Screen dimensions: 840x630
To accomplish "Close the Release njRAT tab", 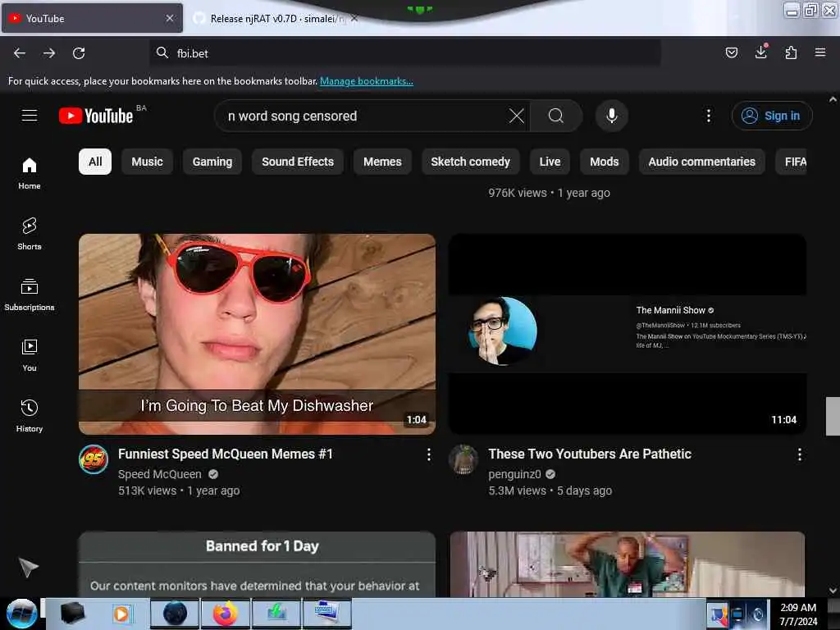I will pyautogui.click(x=354, y=18).
